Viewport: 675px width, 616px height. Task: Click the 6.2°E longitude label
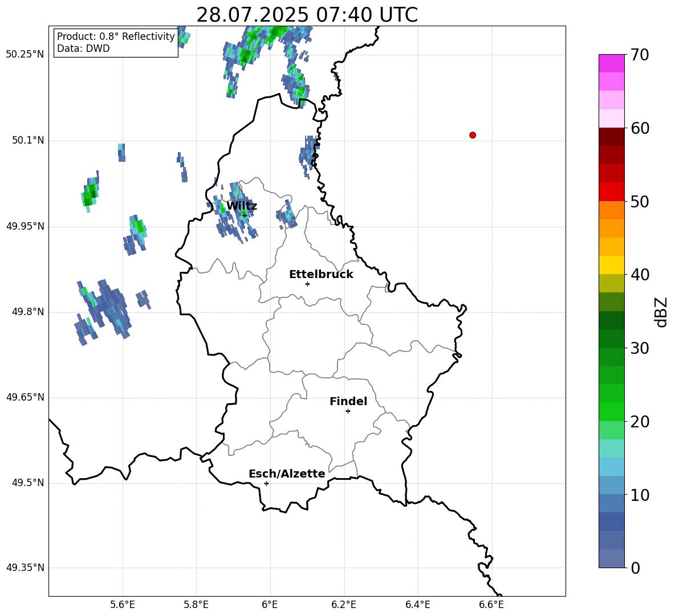pos(344,605)
